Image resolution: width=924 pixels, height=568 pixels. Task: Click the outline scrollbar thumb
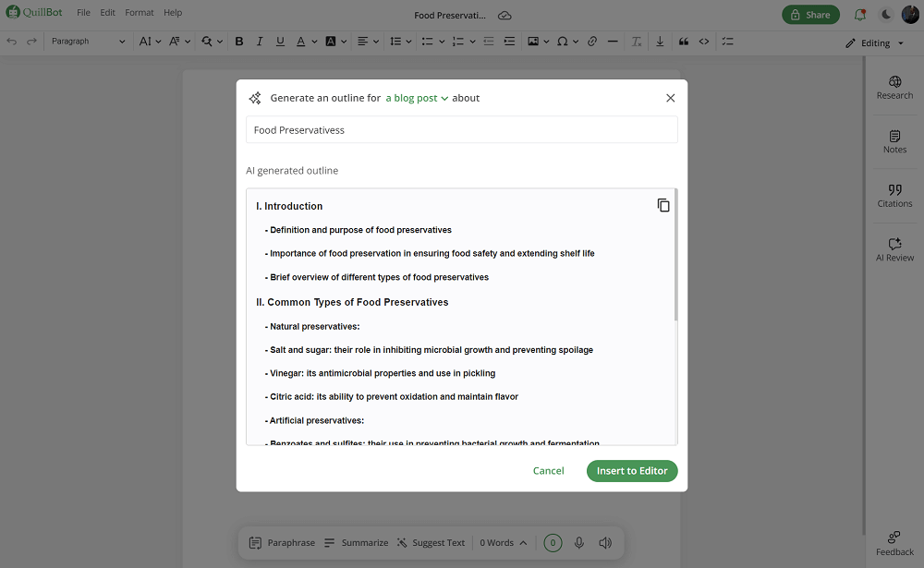click(675, 255)
